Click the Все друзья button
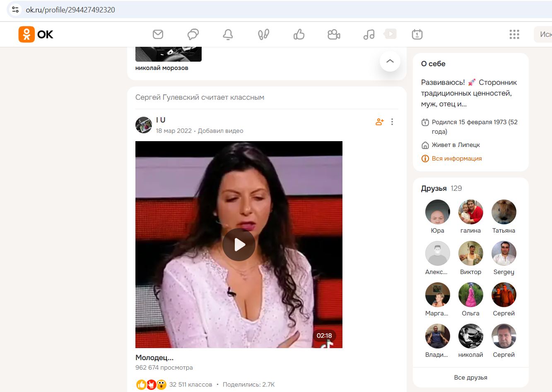Viewport: 552px width, 392px height. (x=470, y=378)
